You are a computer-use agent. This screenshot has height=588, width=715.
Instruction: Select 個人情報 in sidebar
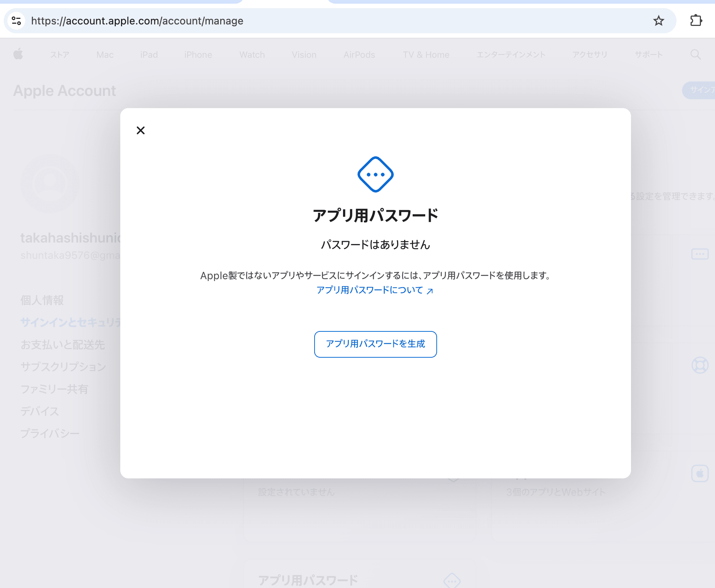coord(42,300)
